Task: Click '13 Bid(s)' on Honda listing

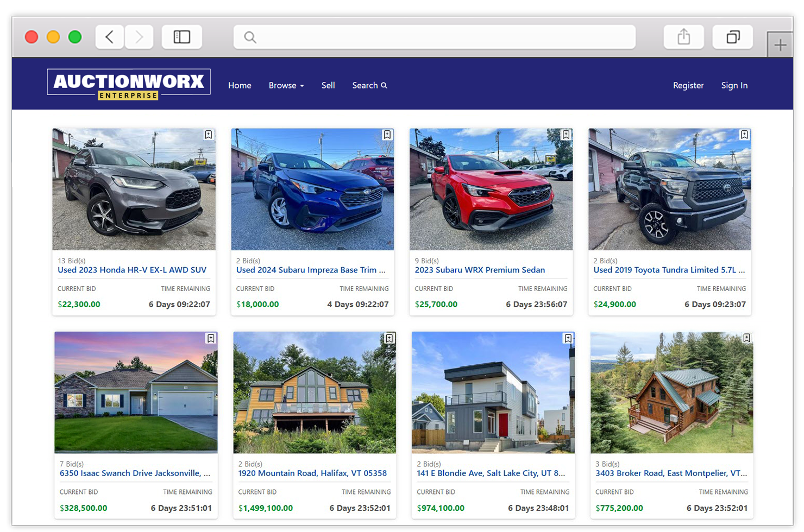Action: coord(72,261)
